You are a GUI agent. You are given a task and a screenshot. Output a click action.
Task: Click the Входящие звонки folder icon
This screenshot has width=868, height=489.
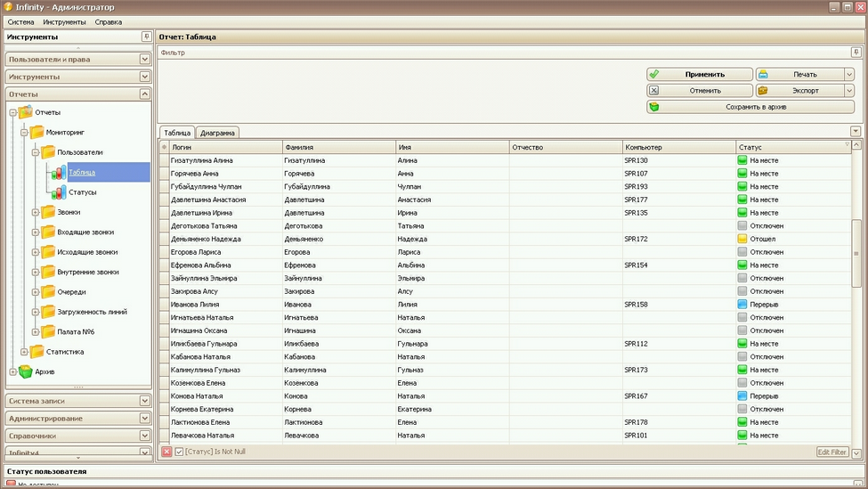pyautogui.click(x=48, y=232)
